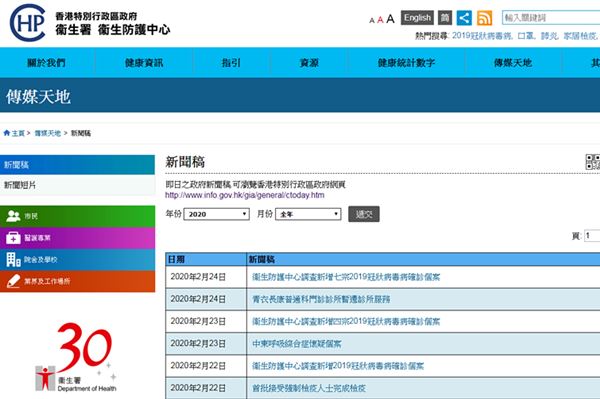Open the share icon
The image size is (600, 399).
pyautogui.click(x=464, y=18)
